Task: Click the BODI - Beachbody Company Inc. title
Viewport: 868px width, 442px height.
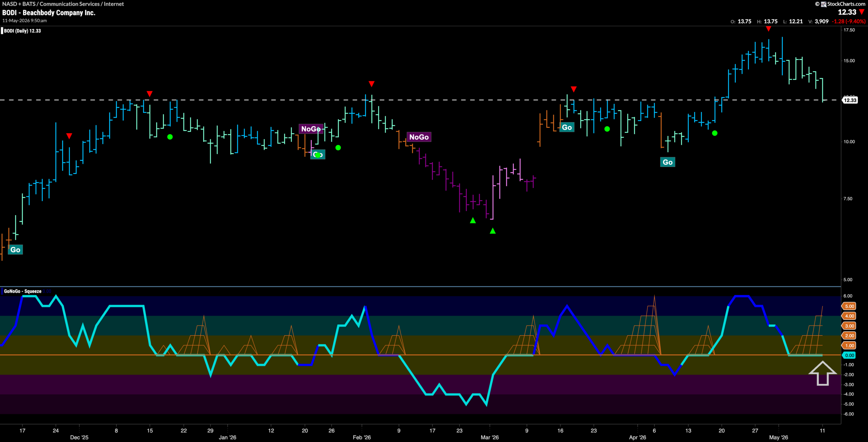Action: [x=49, y=13]
